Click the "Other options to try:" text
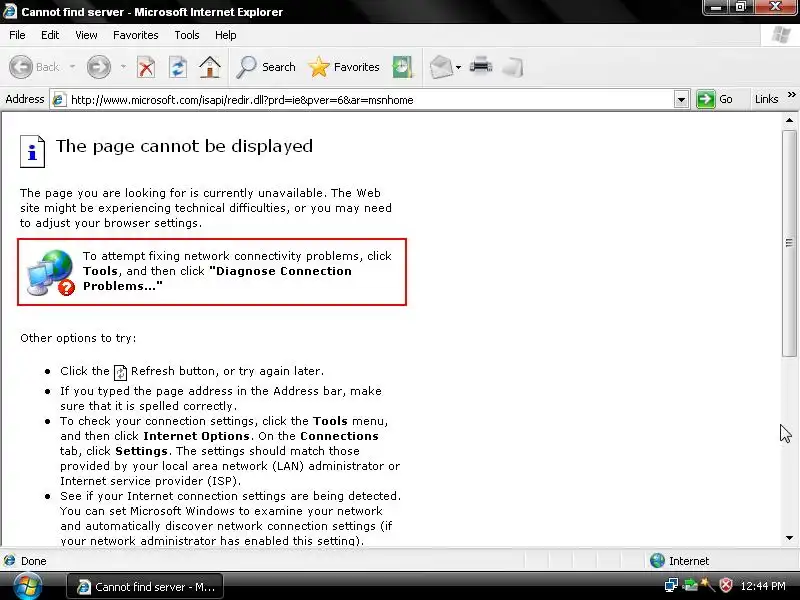 [x=78, y=338]
